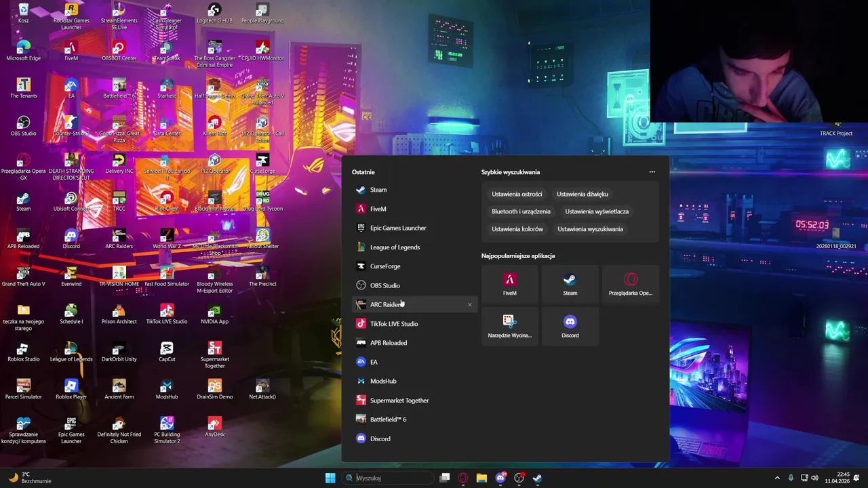Open Opera GX from the taskbar
This screenshot has width=868, height=488.
pyautogui.click(x=463, y=478)
